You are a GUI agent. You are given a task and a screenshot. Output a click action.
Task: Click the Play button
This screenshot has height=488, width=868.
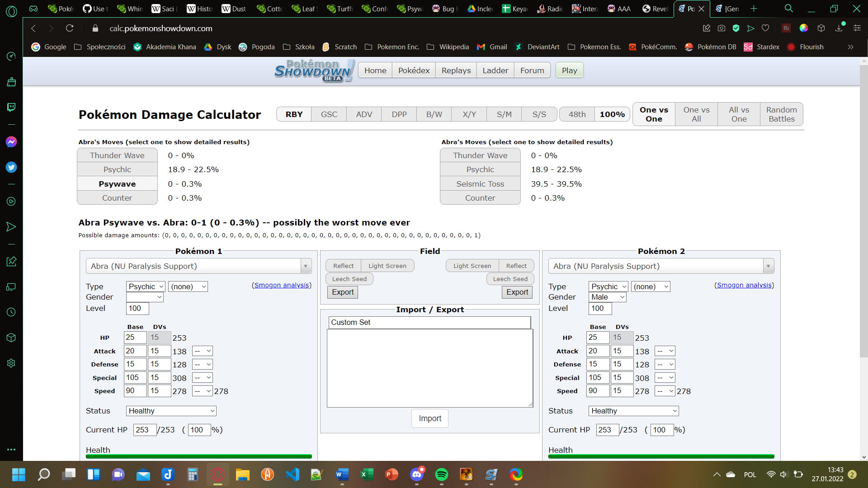coord(569,70)
